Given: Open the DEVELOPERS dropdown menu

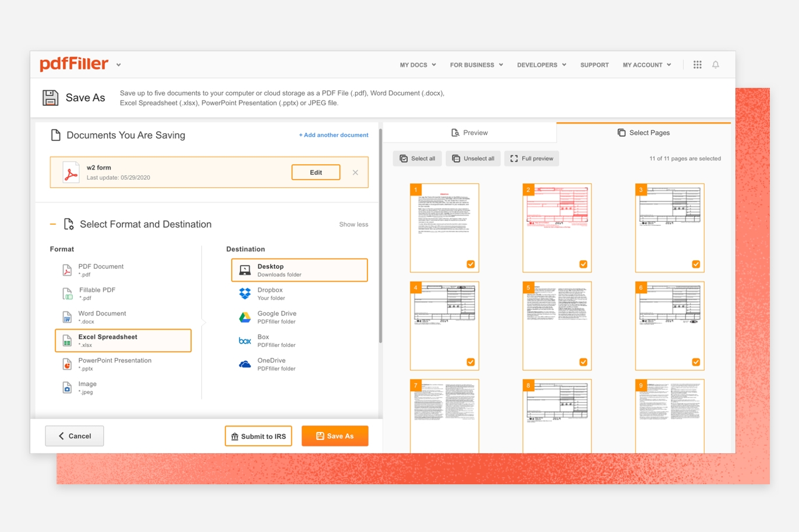Looking at the screenshot, I should (542, 65).
